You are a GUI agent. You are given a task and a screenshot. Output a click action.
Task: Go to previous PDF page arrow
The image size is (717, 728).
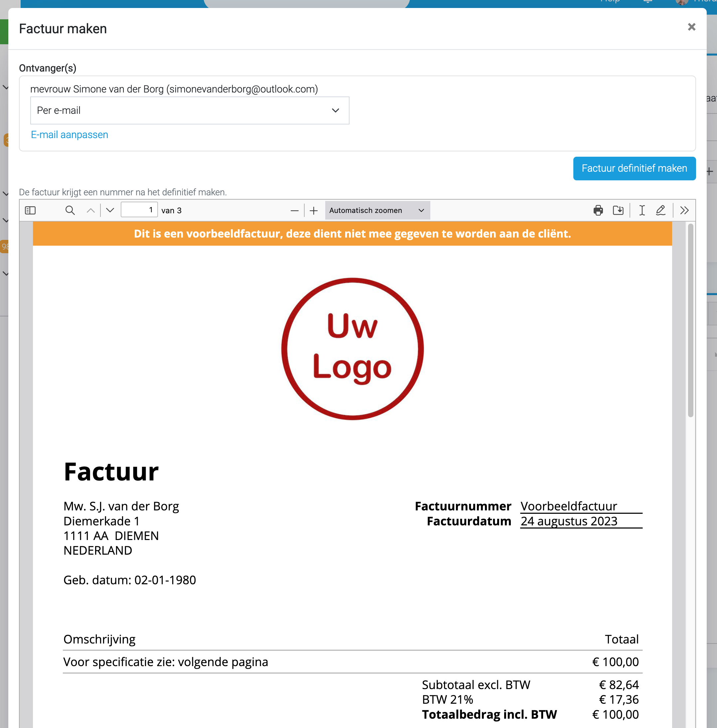pyautogui.click(x=91, y=210)
